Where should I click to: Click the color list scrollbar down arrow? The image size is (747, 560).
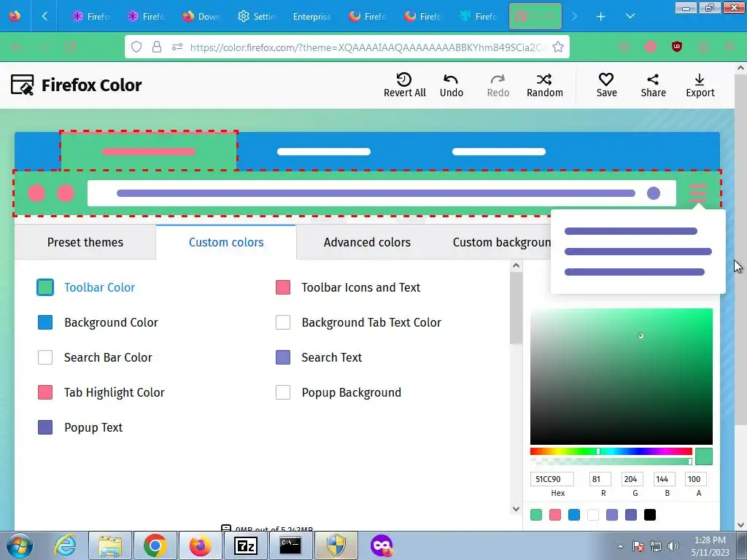click(516, 509)
